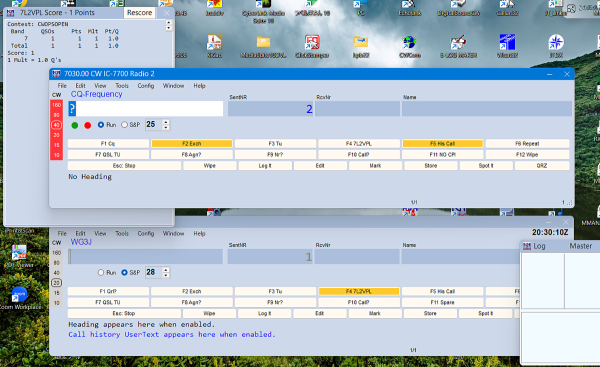The width and height of the screenshot is (600, 367).
Task: Launch the JTDX desktop shortcut
Action: tap(556, 46)
